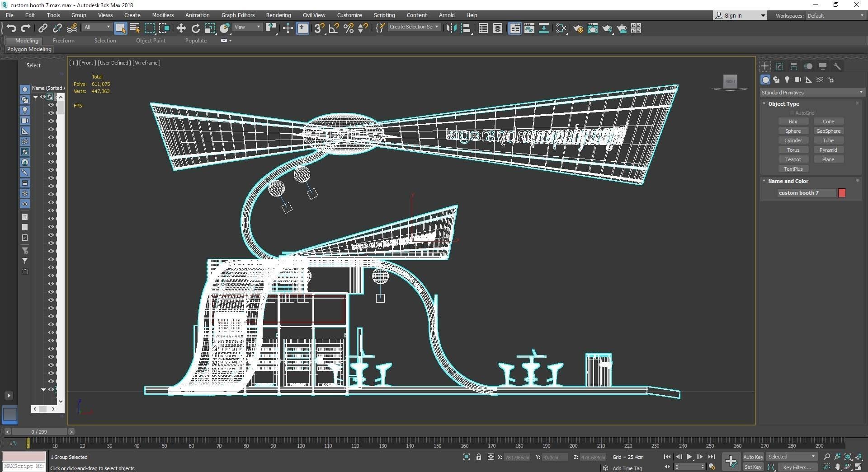
Task: Open the Standard Primitives dropdown
Action: coord(812,93)
